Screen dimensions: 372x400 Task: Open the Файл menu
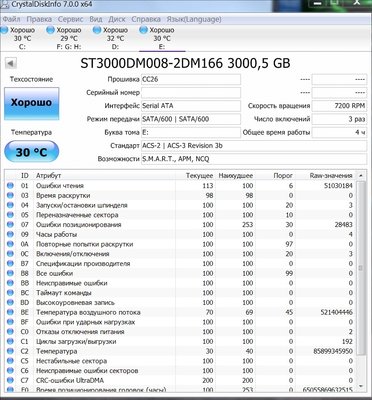[x=11, y=19]
